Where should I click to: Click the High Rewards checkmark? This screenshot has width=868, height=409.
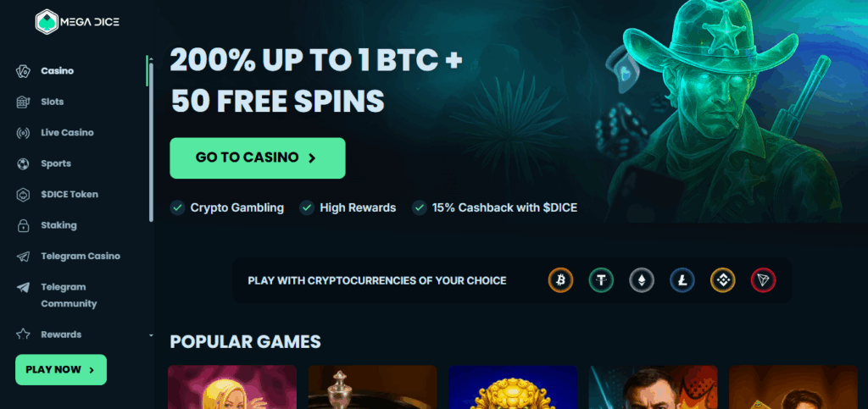[x=307, y=207]
